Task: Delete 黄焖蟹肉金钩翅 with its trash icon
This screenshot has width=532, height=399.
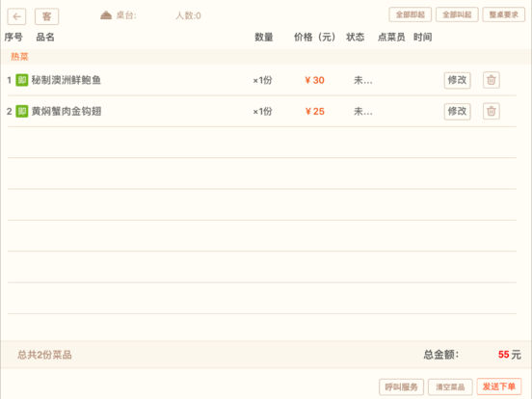Action: pos(491,111)
